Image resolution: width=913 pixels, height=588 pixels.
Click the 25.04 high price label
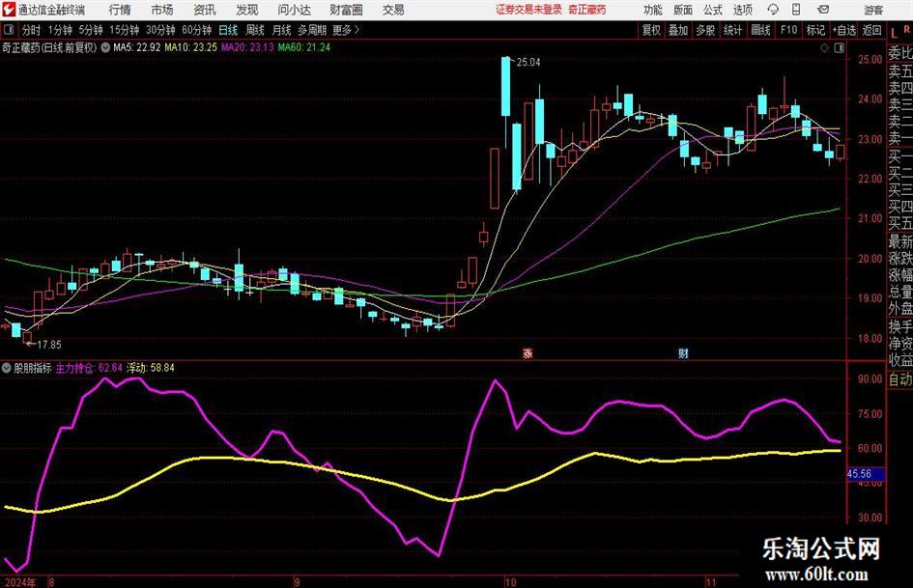point(528,63)
